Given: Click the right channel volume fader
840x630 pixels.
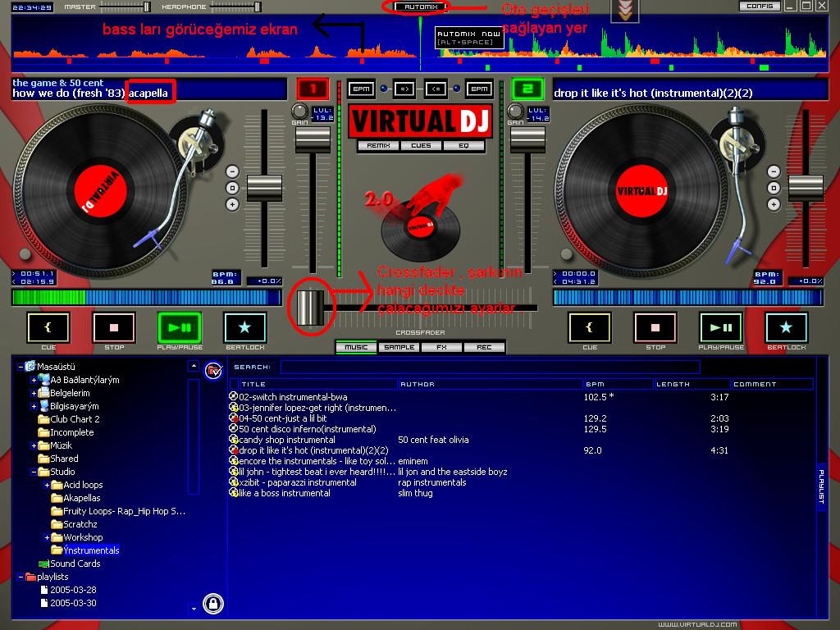Looking at the screenshot, I should click(x=527, y=139).
